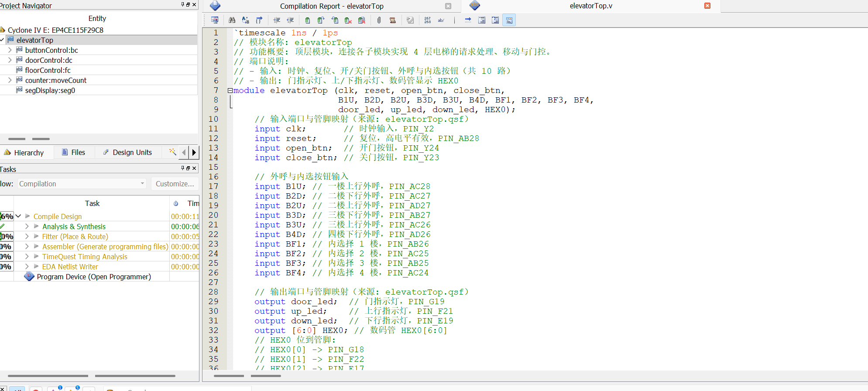Float the Tasks panel
Viewport: 868px width, 391px height.
189,168
